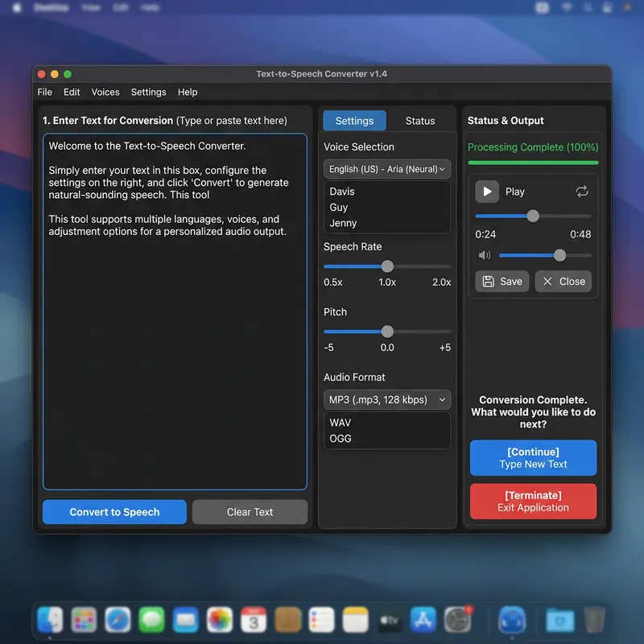Open the Voices menu
Viewport: 644px width, 644px height.
pos(105,93)
